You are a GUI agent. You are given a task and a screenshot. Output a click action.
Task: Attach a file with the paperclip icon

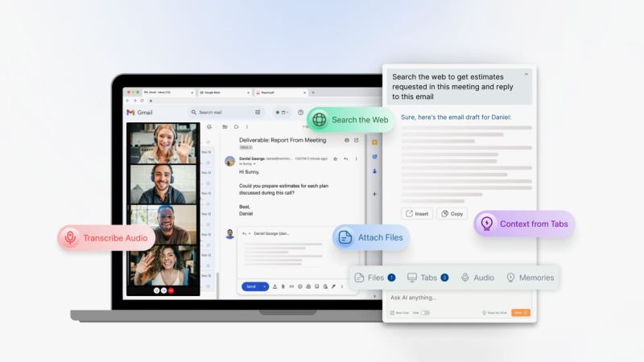pyautogui.click(x=283, y=286)
